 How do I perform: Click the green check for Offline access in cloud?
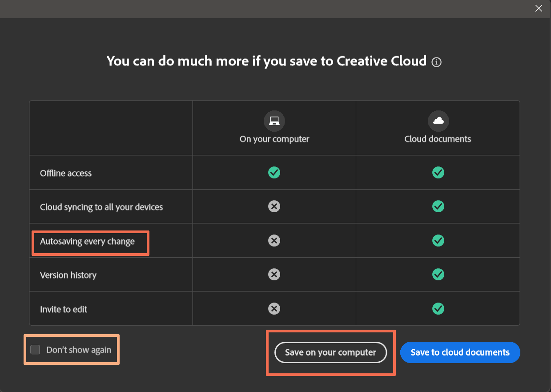(438, 172)
